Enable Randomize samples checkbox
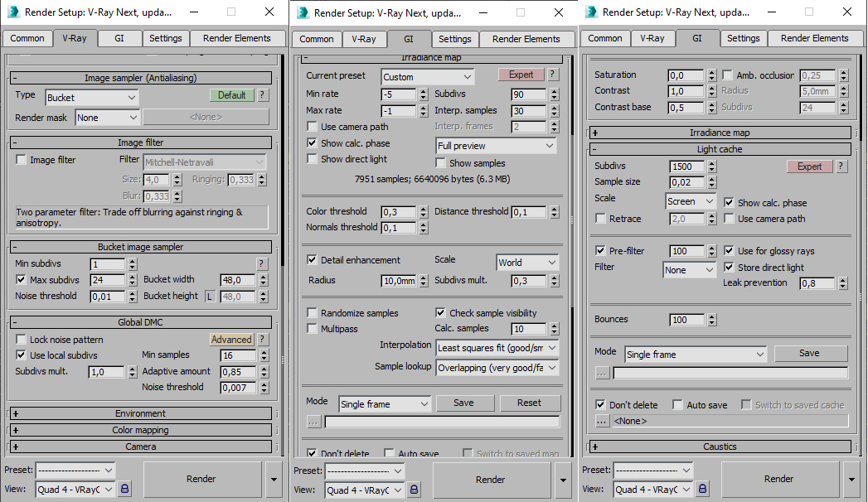The image size is (868, 502). pyautogui.click(x=313, y=313)
